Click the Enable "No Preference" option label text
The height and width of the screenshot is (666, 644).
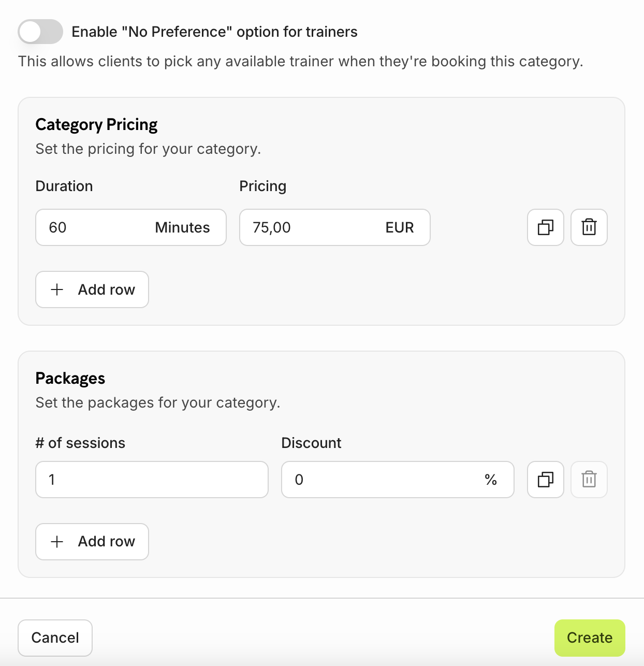pos(214,32)
